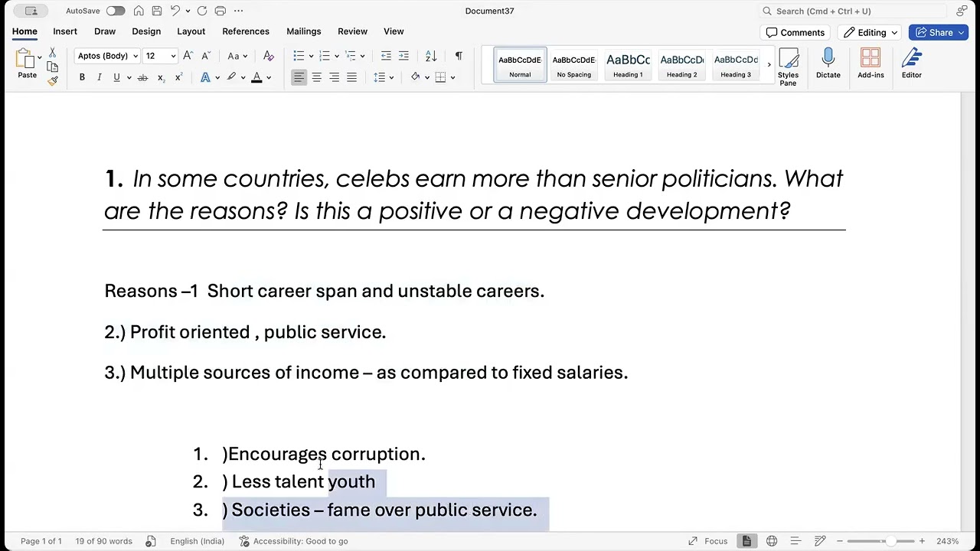Viewport: 980px width, 551px height.
Task: Toggle bold formatting
Action: click(82, 77)
